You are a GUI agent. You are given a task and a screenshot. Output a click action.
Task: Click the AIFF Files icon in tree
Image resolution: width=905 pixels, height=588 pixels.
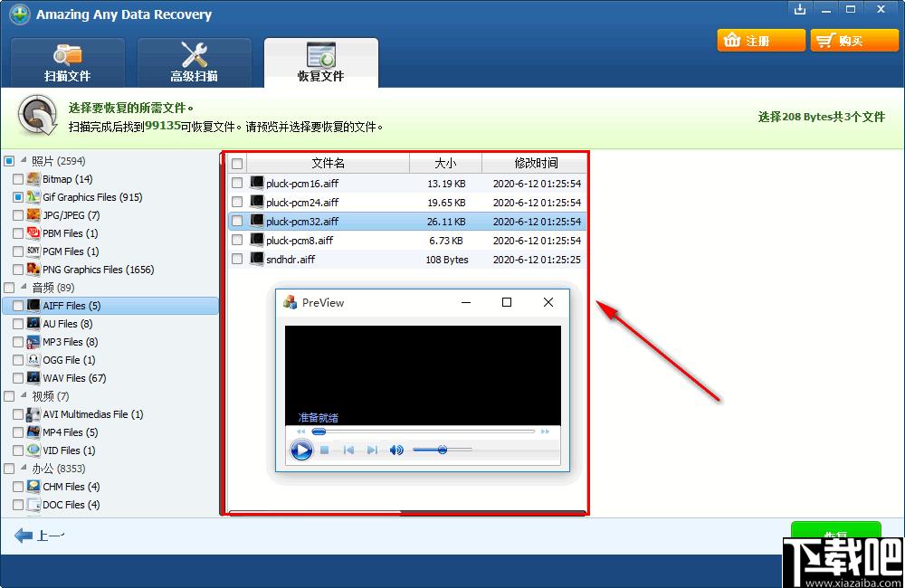(33, 305)
